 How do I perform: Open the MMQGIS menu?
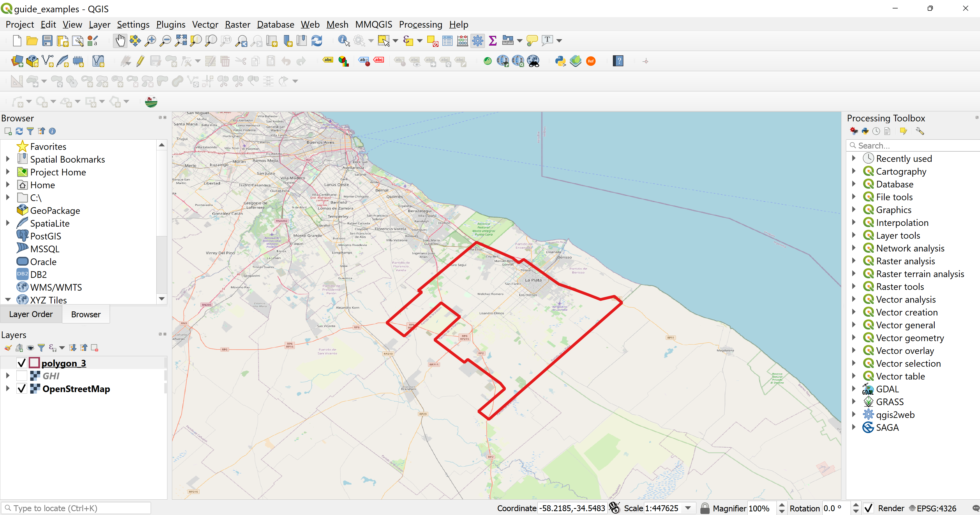point(374,24)
